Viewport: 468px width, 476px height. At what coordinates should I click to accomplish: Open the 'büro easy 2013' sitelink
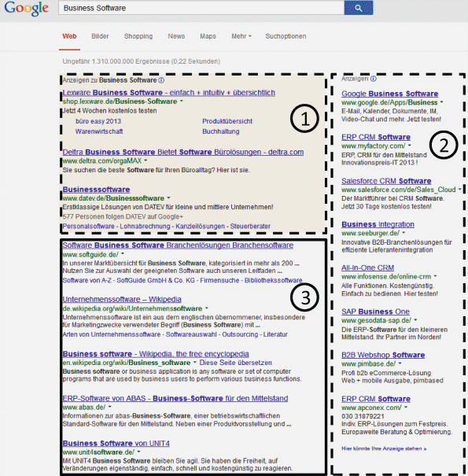tap(98, 121)
